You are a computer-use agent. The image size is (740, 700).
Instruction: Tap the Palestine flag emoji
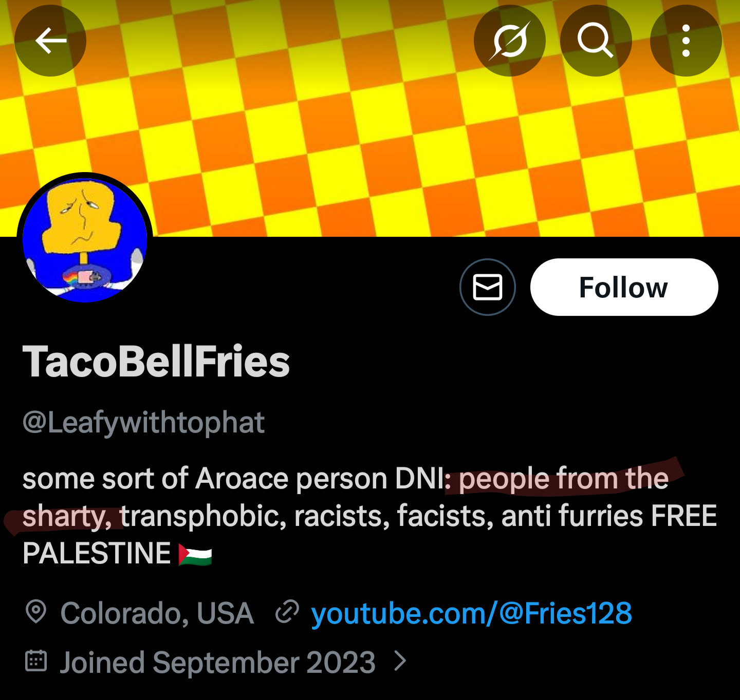point(195,555)
